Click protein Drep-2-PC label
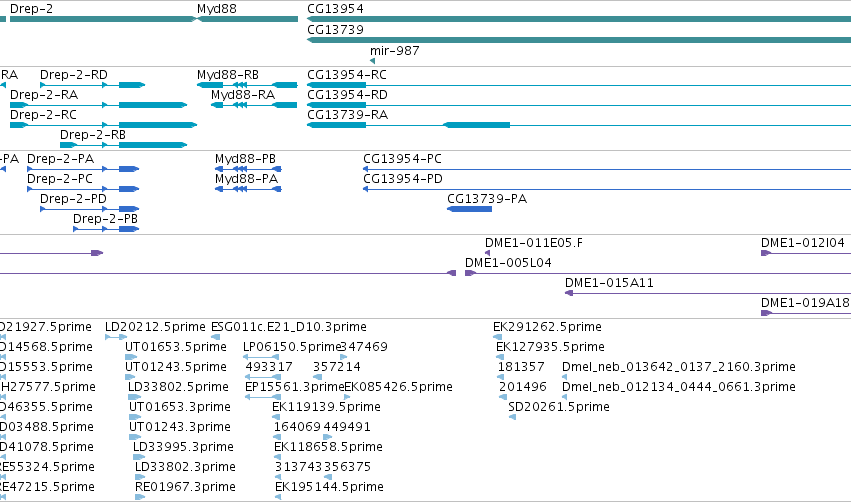 pyautogui.click(x=60, y=179)
